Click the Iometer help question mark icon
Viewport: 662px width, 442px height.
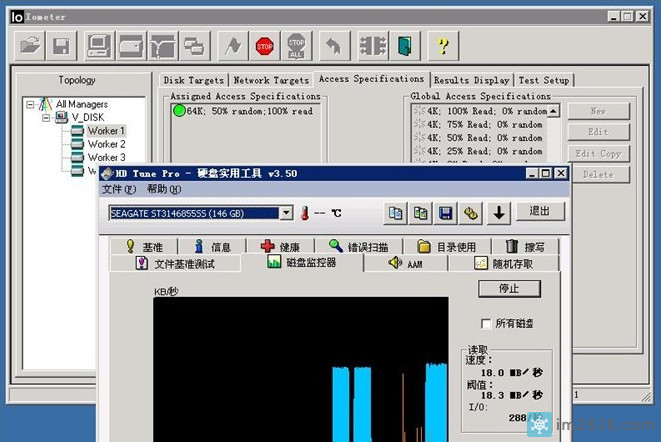tap(443, 45)
